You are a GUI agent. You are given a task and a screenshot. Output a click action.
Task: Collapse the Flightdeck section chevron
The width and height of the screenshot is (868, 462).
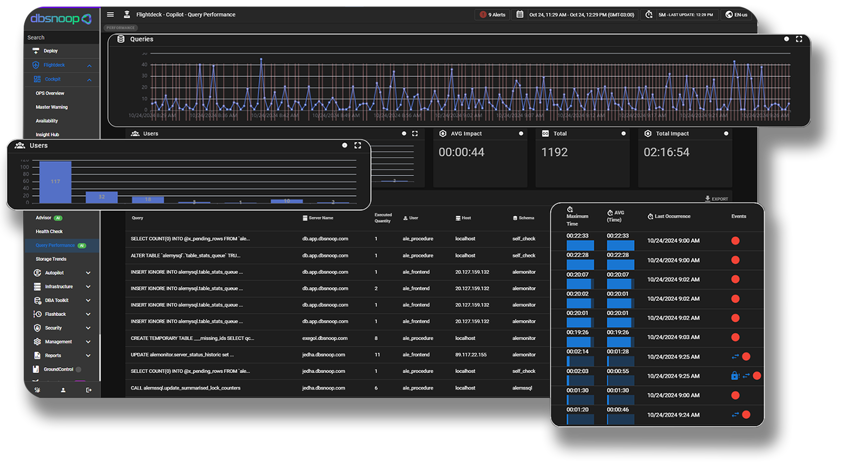pos(89,66)
